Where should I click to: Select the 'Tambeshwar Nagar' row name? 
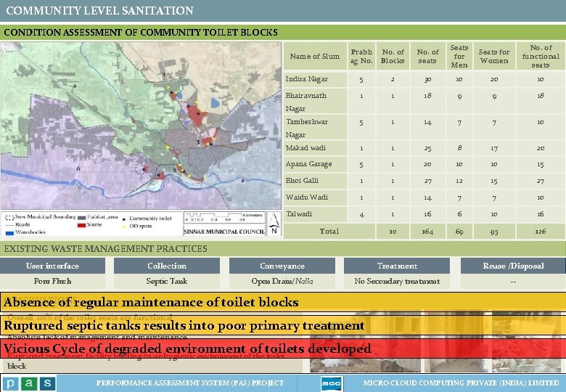coord(307,128)
